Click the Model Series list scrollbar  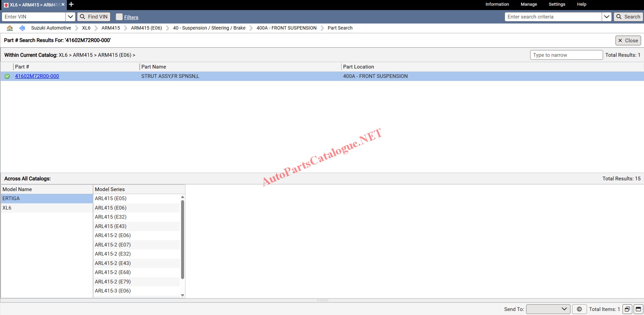(x=182, y=239)
